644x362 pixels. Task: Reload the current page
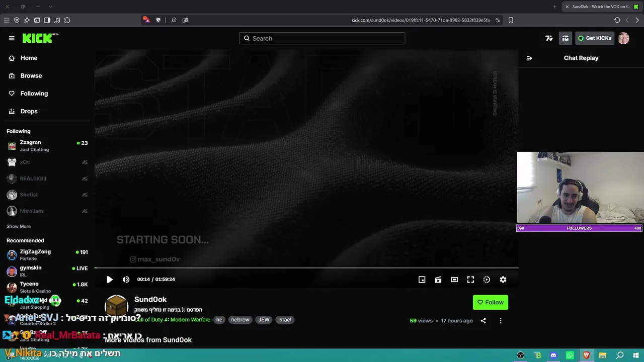617,20
